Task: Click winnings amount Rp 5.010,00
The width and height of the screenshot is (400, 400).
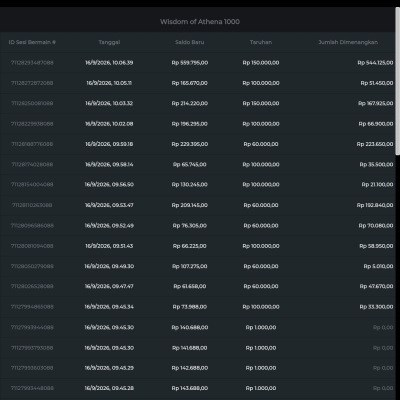Action: pos(378,266)
